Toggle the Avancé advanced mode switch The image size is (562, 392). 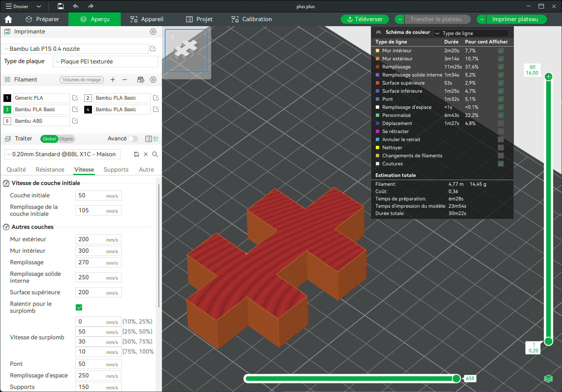click(133, 139)
